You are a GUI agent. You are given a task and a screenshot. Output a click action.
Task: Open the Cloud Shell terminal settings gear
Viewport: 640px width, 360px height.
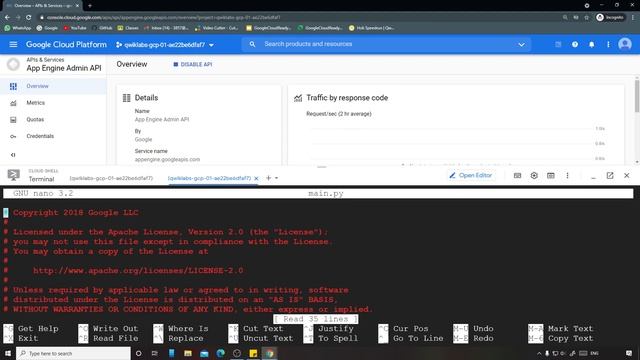pyautogui.click(x=534, y=176)
